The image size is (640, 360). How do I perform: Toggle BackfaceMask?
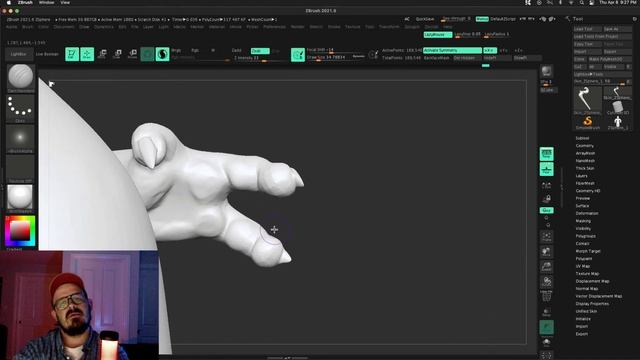coord(437,58)
